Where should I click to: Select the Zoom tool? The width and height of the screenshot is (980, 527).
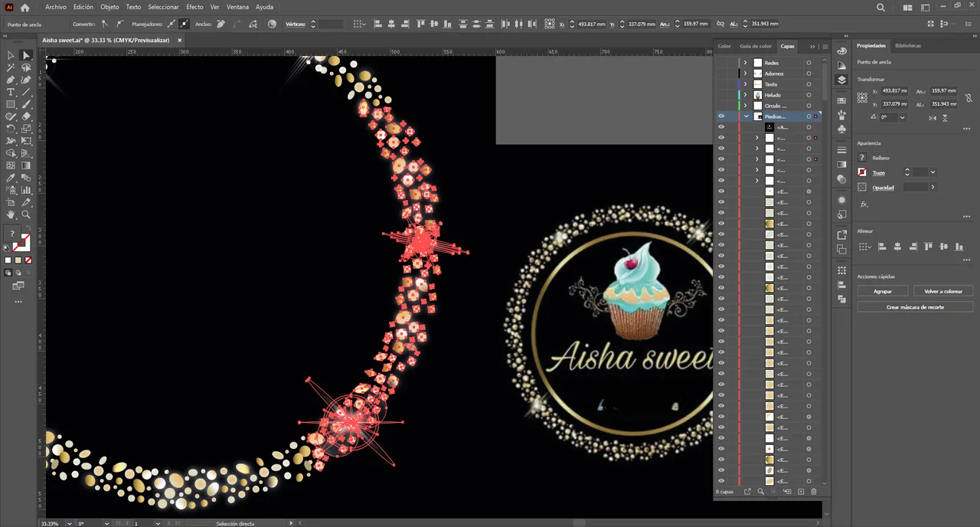coord(26,214)
